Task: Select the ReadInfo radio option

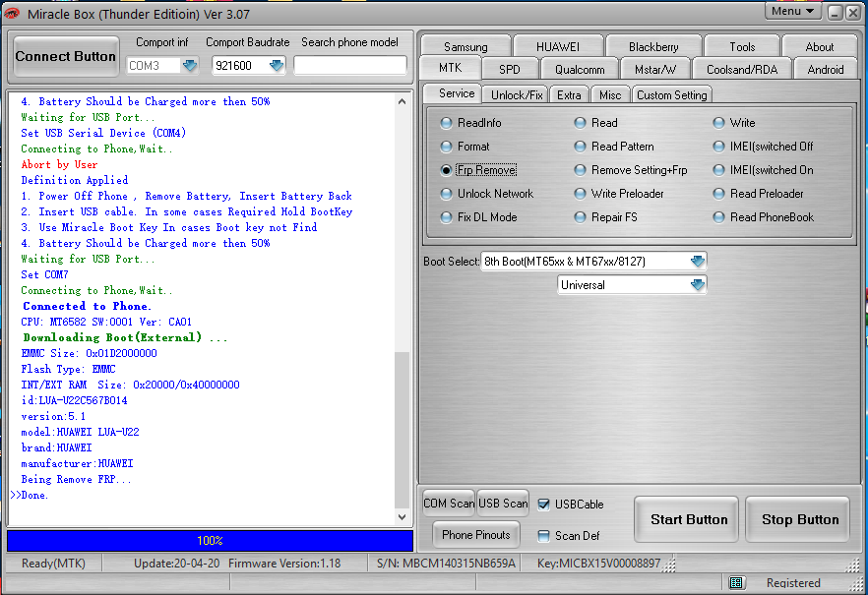Action: tap(446, 123)
